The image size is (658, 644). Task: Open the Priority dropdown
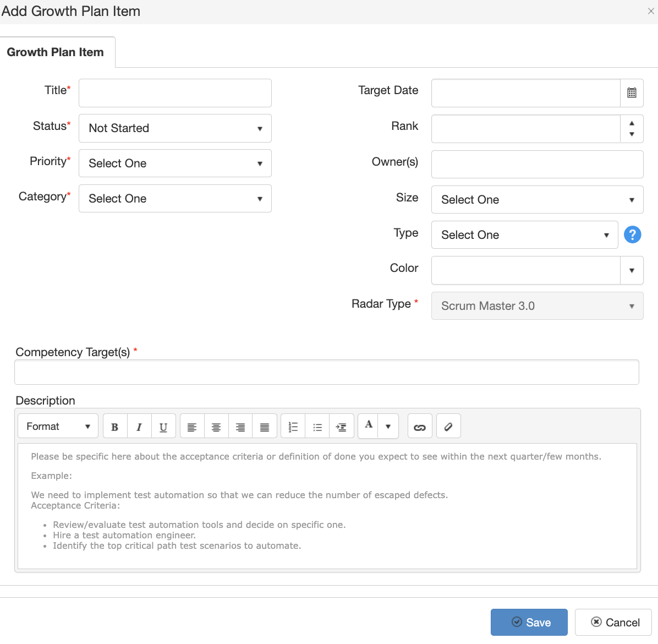click(x=175, y=163)
